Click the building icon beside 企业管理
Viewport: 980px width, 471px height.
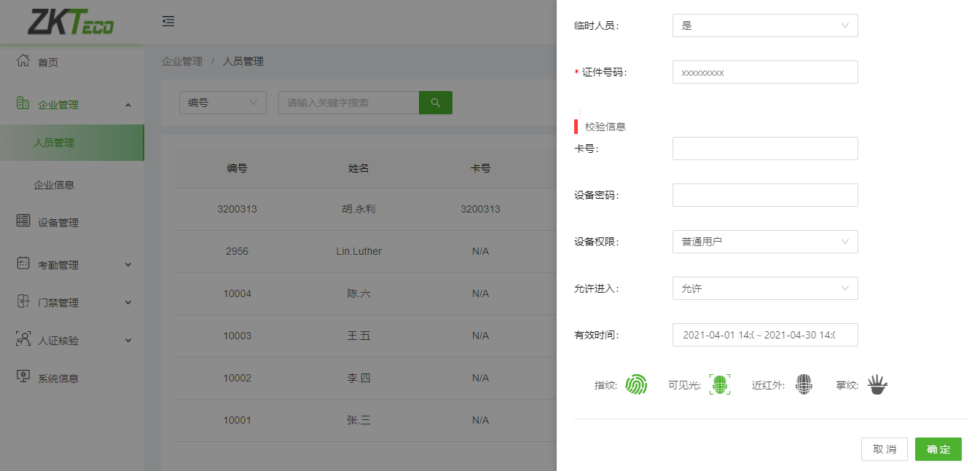(23, 103)
